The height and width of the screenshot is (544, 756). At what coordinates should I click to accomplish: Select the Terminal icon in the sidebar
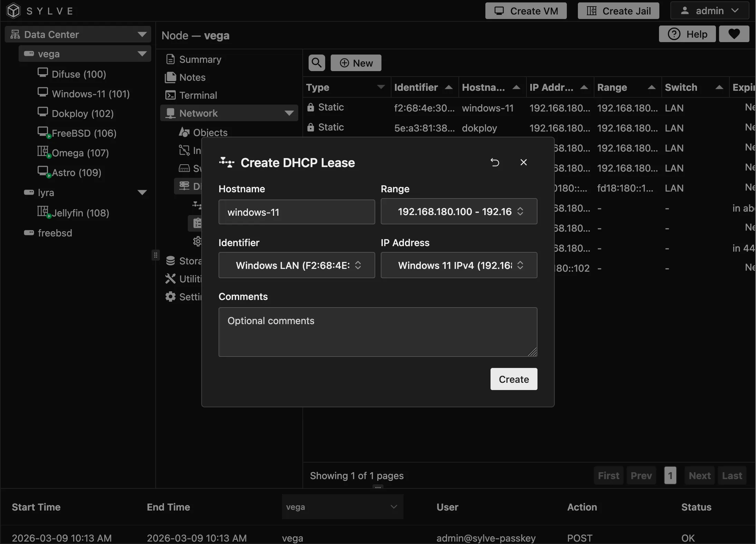(170, 95)
